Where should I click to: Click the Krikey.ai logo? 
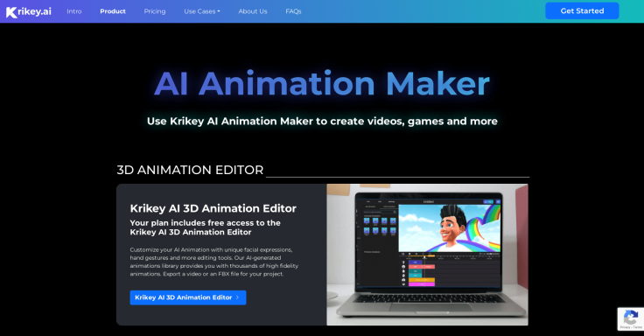click(29, 11)
